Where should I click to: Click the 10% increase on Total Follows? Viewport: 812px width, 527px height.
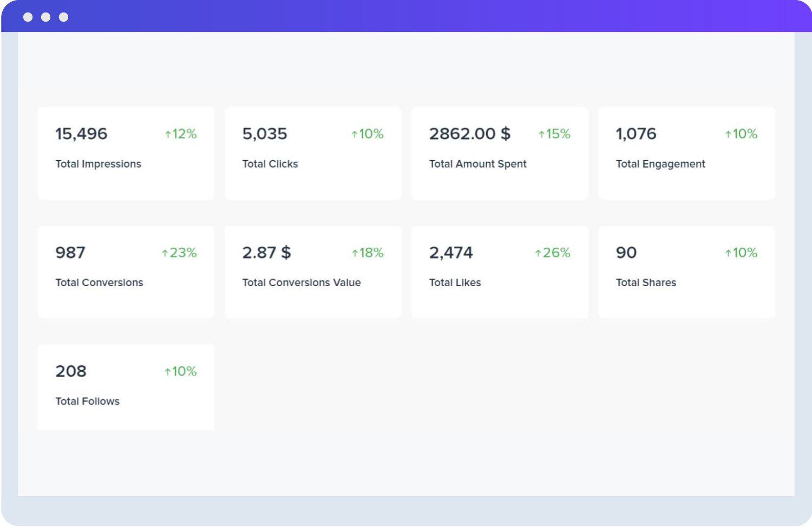pos(181,371)
